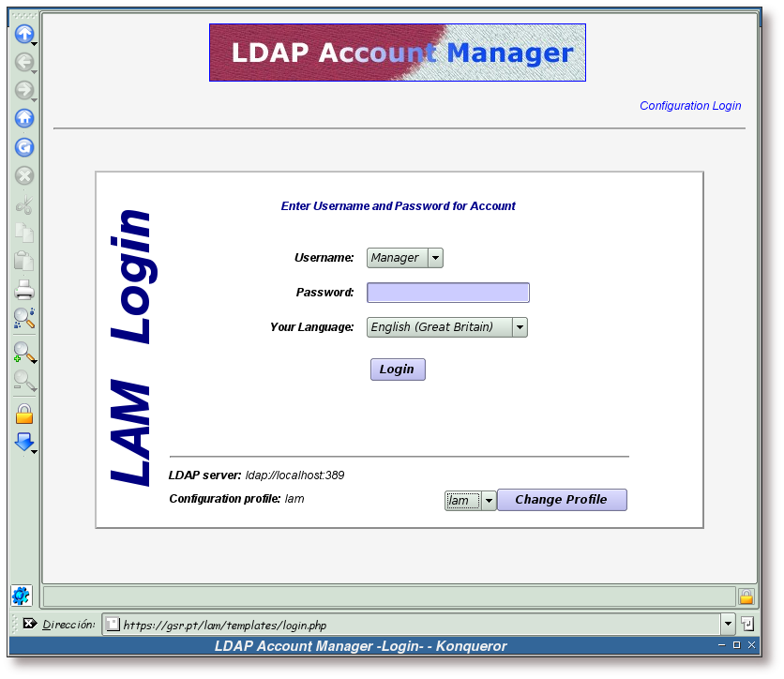Close the Konqueror window

[x=751, y=645]
